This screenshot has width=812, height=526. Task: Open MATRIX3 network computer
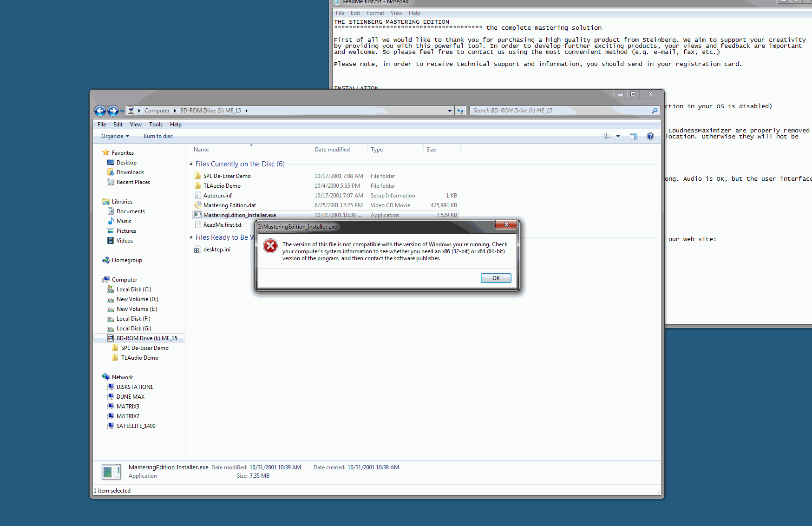(123, 407)
